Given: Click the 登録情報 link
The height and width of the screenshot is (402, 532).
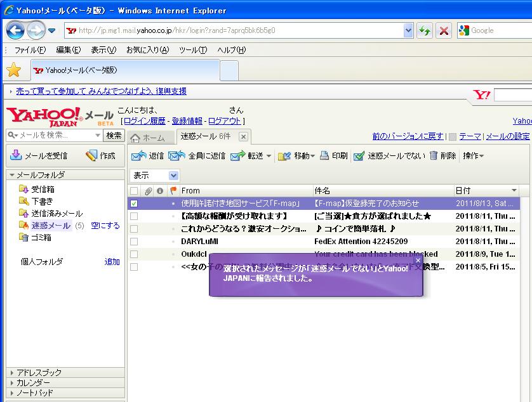Looking at the screenshot, I should click(x=187, y=120).
